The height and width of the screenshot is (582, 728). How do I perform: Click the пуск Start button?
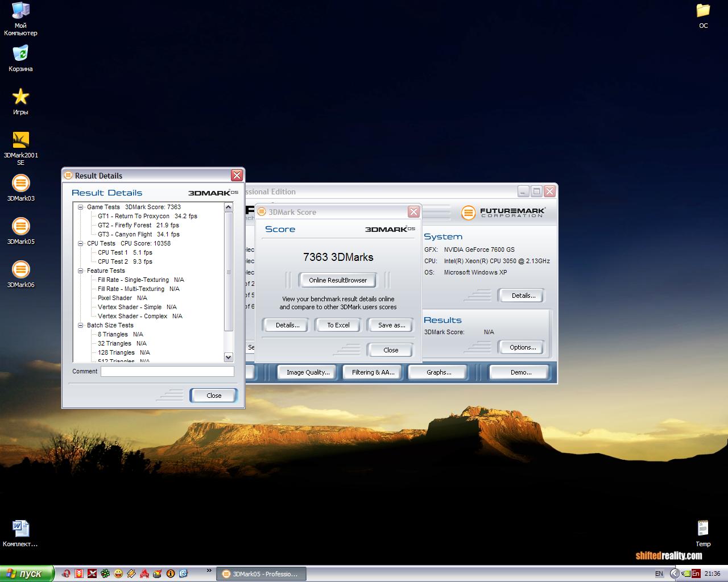click(x=27, y=573)
